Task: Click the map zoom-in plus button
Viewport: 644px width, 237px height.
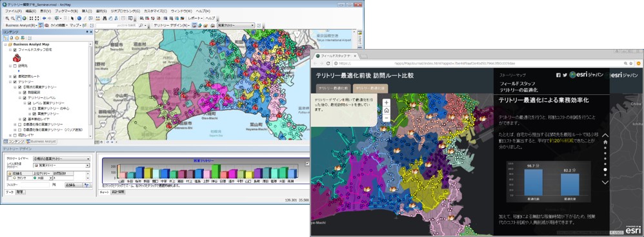Action: [x=387, y=102]
